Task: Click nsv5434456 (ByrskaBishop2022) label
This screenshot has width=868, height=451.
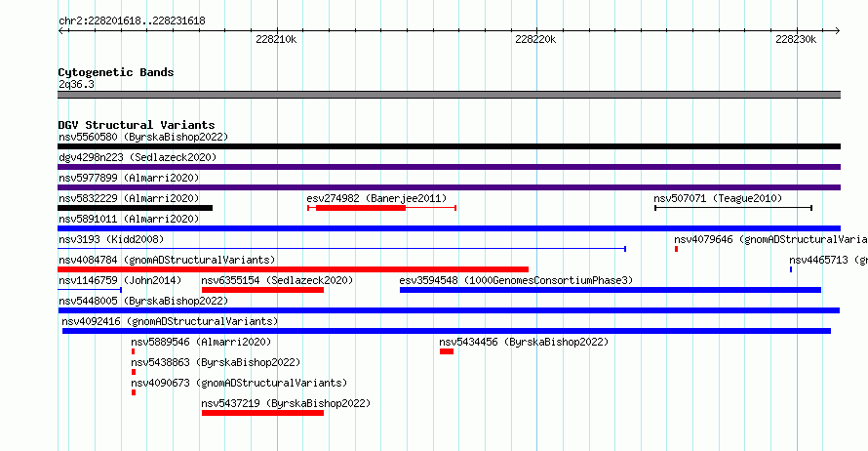Action: [x=524, y=342]
